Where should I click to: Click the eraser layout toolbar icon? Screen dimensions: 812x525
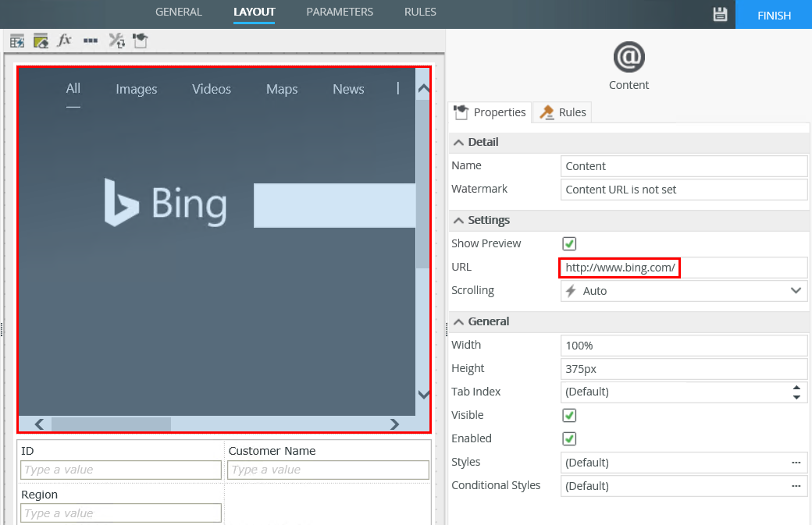point(41,41)
